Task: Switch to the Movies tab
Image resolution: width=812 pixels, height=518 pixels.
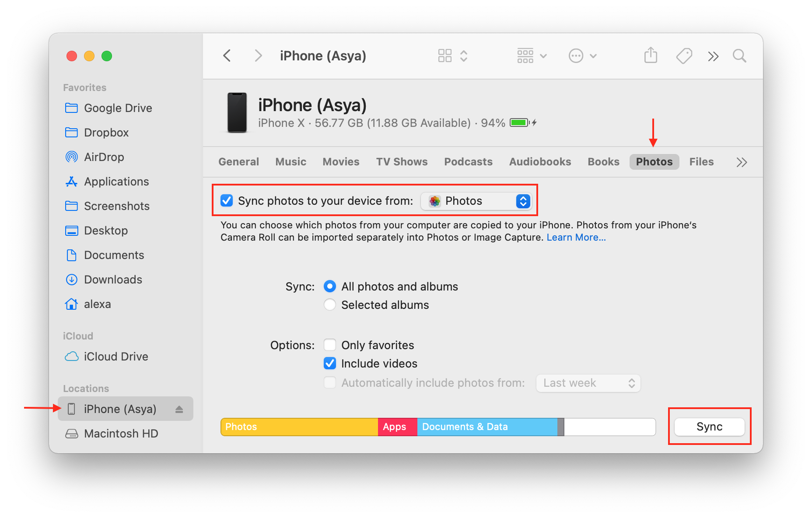Action: pyautogui.click(x=341, y=162)
